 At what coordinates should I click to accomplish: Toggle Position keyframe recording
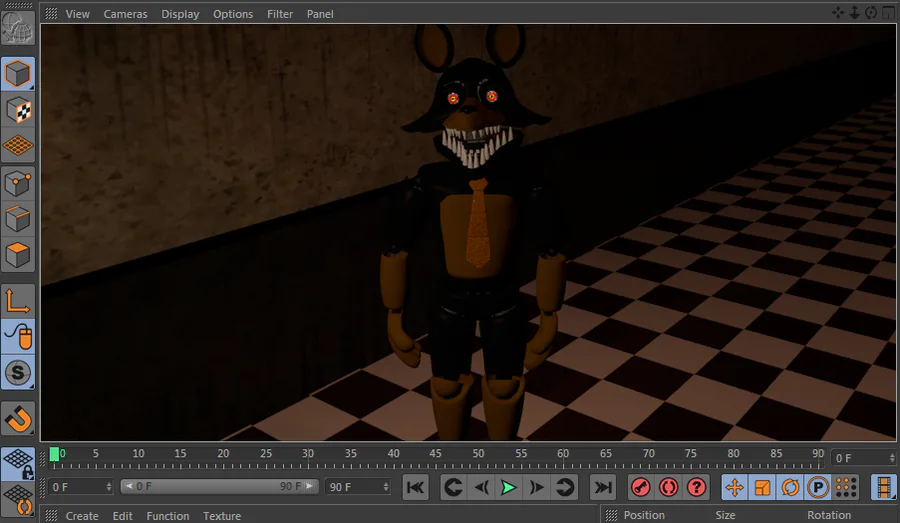click(735, 487)
